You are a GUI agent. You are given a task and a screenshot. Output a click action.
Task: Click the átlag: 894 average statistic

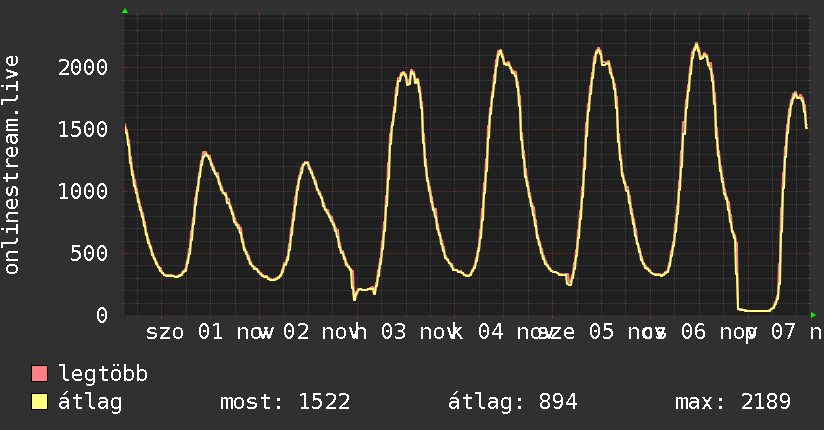click(x=513, y=402)
